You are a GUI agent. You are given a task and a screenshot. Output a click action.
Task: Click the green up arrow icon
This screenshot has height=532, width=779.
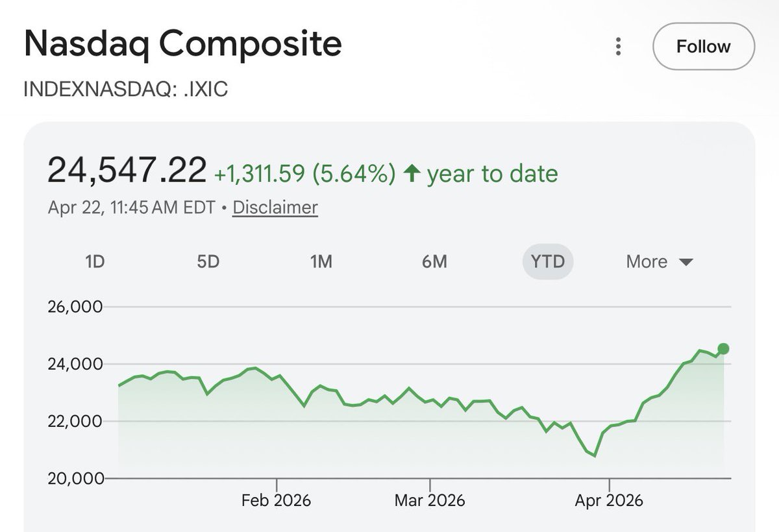click(411, 173)
